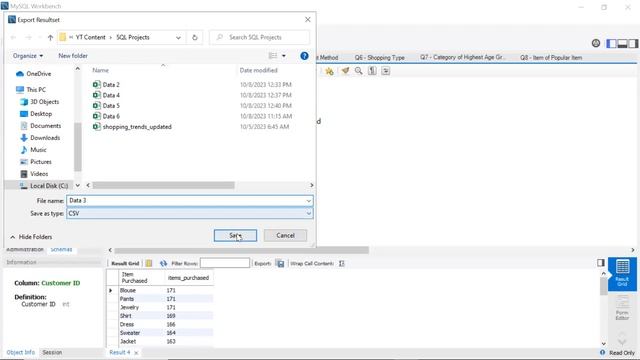Switch to the Q8 - Item of Popular Item tab
Screen dimensions: 640x360
click(x=551, y=58)
